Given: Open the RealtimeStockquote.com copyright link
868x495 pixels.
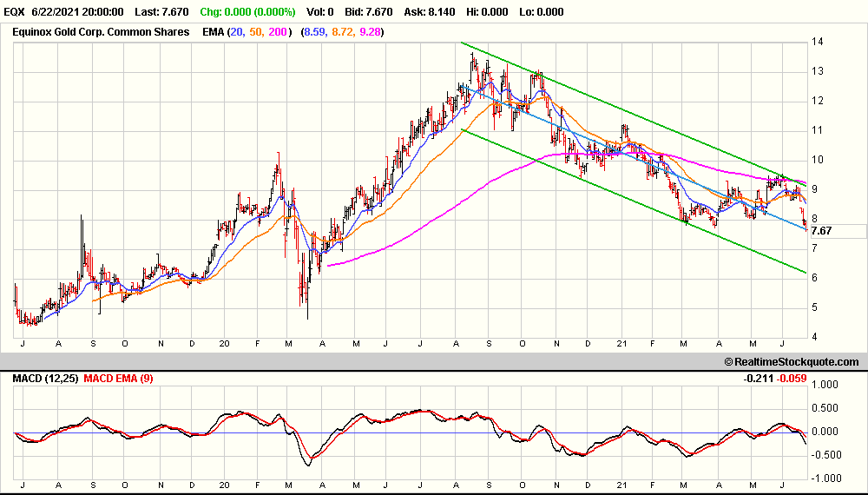Looking at the screenshot, I should click(x=791, y=362).
